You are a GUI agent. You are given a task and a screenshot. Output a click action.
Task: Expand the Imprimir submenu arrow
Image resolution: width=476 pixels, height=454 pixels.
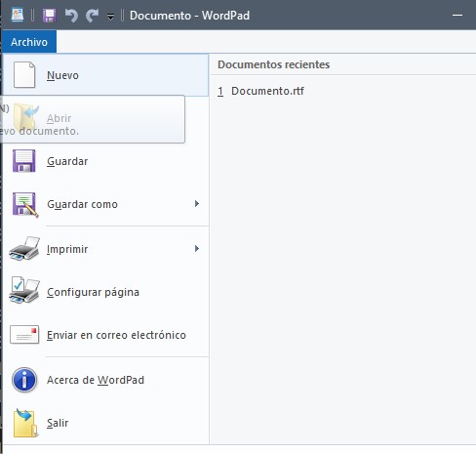197,249
